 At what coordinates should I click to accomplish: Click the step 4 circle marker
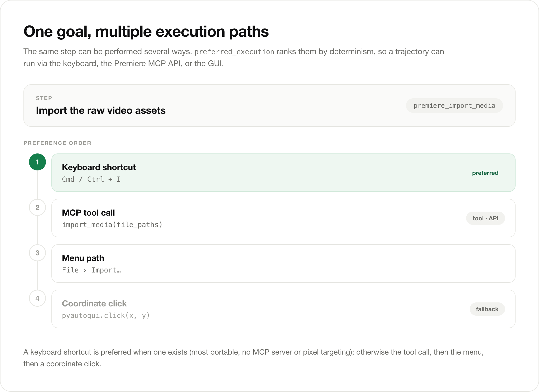tap(37, 298)
